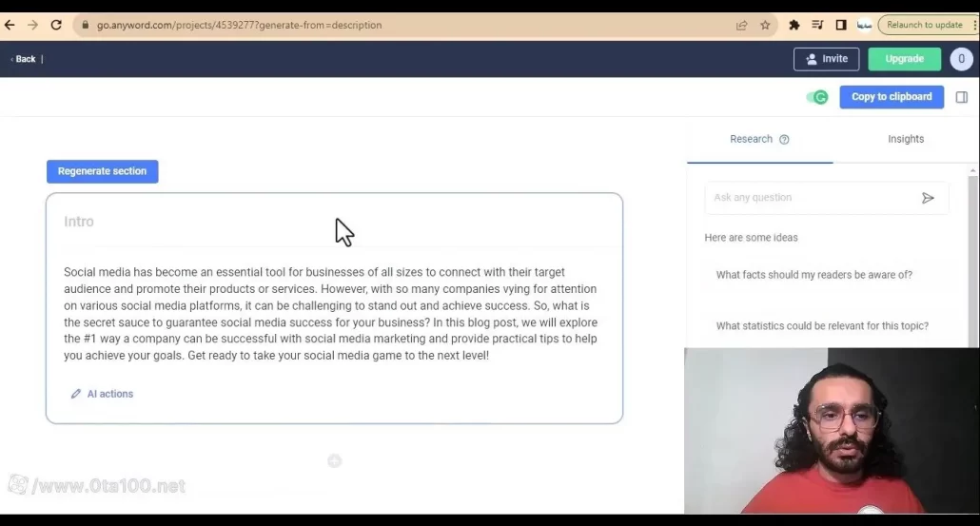This screenshot has height=526, width=980.
Task: Click the Research help question-mark icon
Action: pyautogui.click(x=784, y=140)
